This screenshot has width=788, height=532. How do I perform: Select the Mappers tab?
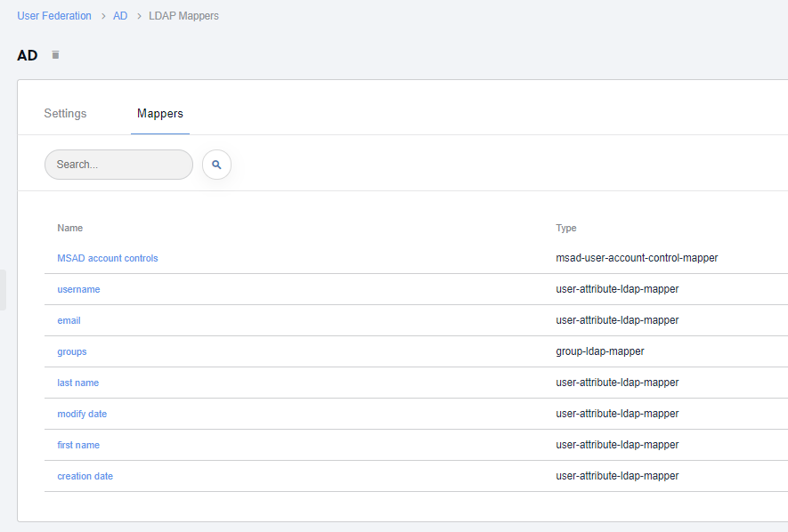click(160, 113)
